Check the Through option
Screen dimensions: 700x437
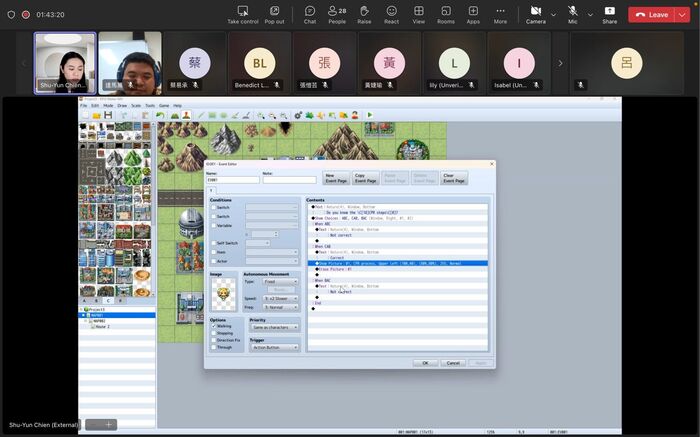(x=214, y=347)
